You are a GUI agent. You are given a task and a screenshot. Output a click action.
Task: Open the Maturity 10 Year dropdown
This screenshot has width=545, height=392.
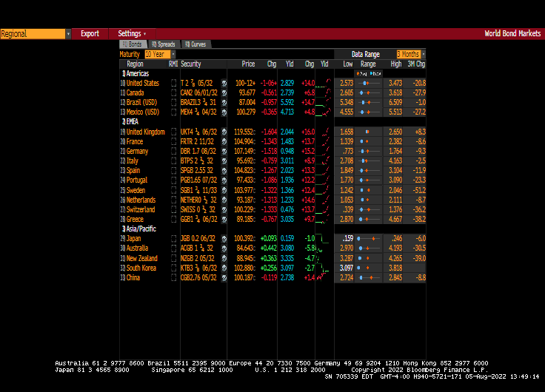pos(159,55)
